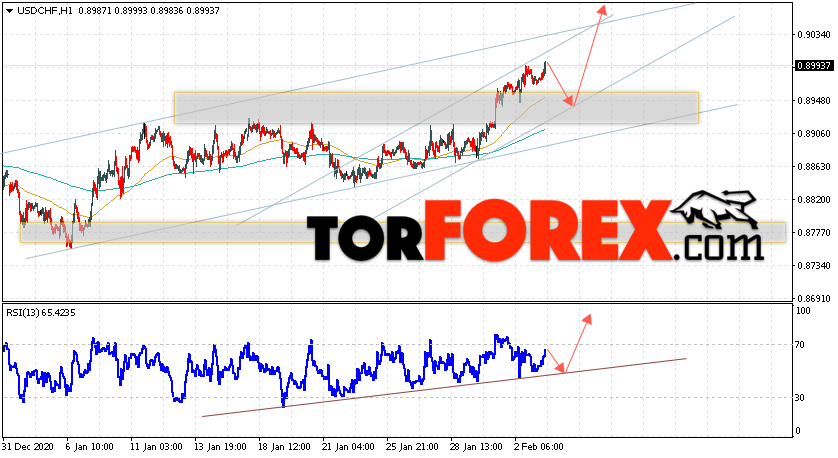Open the chart menu triangle beside USDCHF

pyautogui.click(x=9, y=11)
